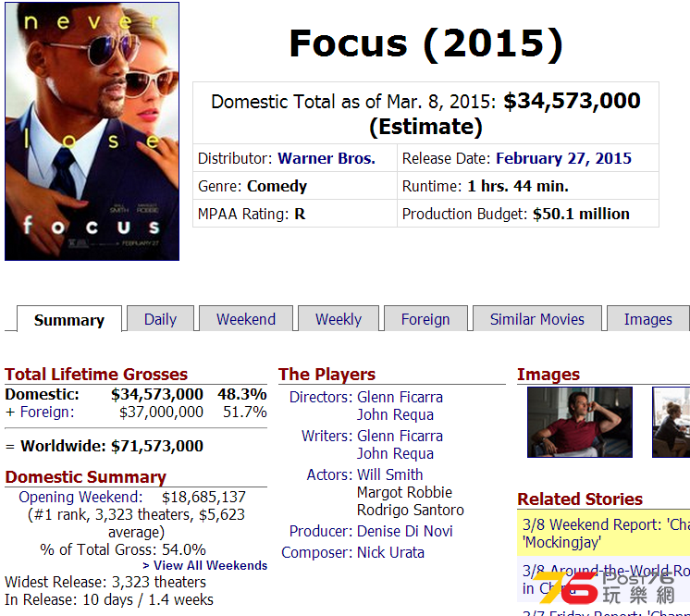Click the Runtime 1 hrs. 44 min. cell
690x616 pixels.
pos(527,186)
